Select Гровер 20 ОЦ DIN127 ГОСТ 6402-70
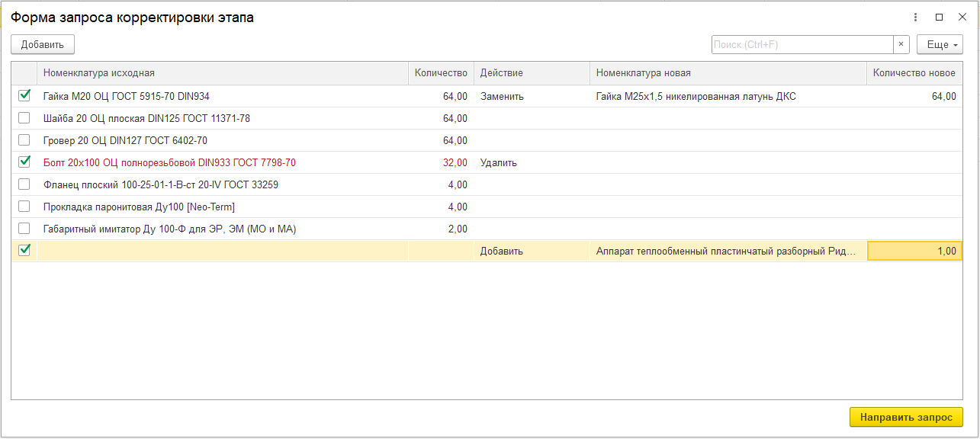The height and width of the screenshot is (439, 980). click(125, 141)
